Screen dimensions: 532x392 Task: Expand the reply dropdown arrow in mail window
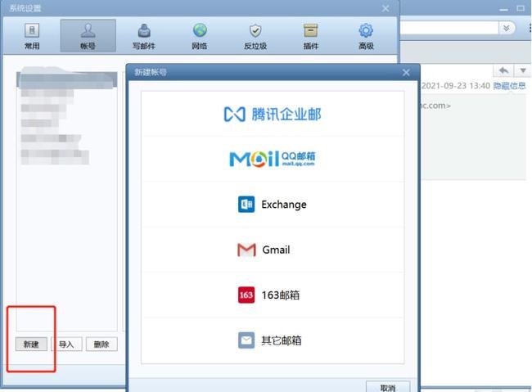pos(523,70)
